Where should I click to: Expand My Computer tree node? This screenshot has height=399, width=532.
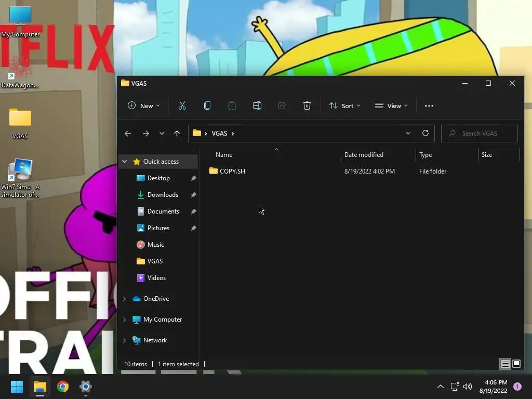125,320
